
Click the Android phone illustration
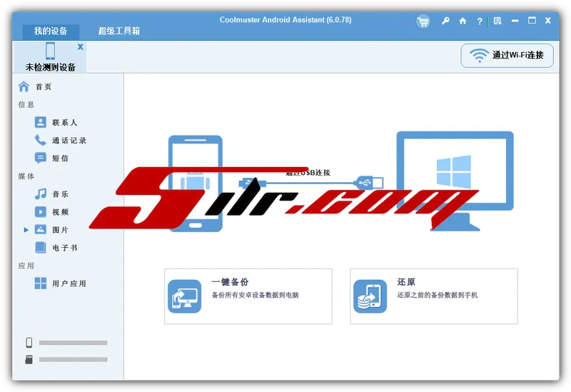(x=195, y=184)
